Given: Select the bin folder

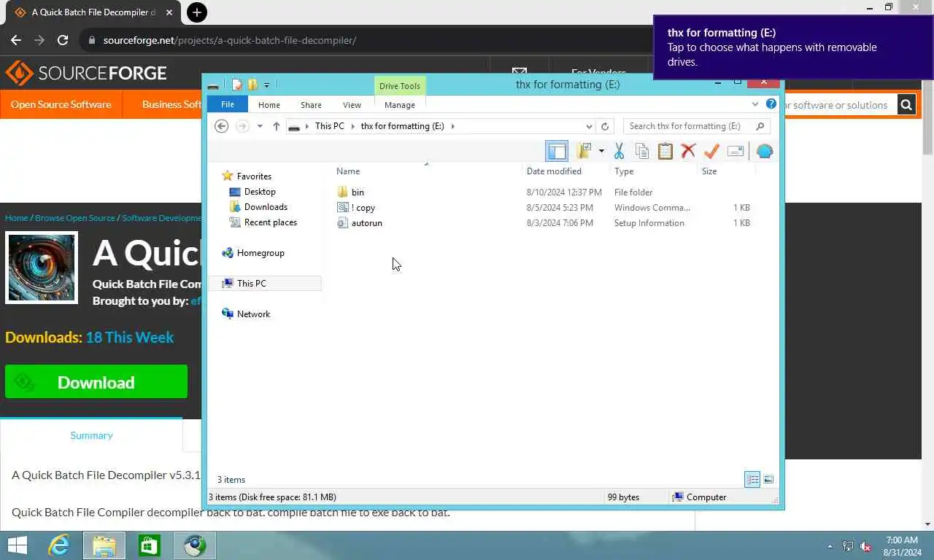Looking at the screenshot, I should click(x=358, y=192).
